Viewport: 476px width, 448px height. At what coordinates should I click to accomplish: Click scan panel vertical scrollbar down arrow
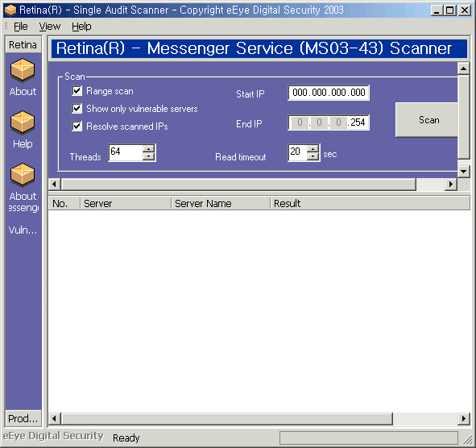click(464, 172)
